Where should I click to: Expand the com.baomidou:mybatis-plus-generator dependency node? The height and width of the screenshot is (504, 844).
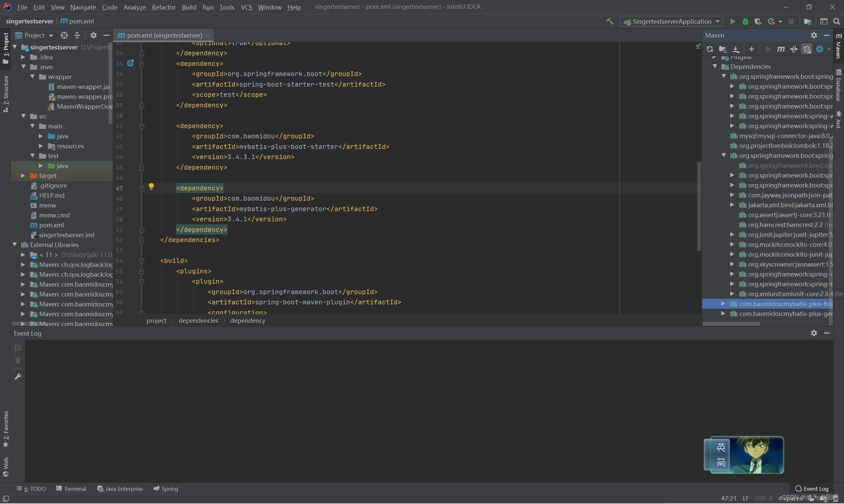click(x=723, y=314)
